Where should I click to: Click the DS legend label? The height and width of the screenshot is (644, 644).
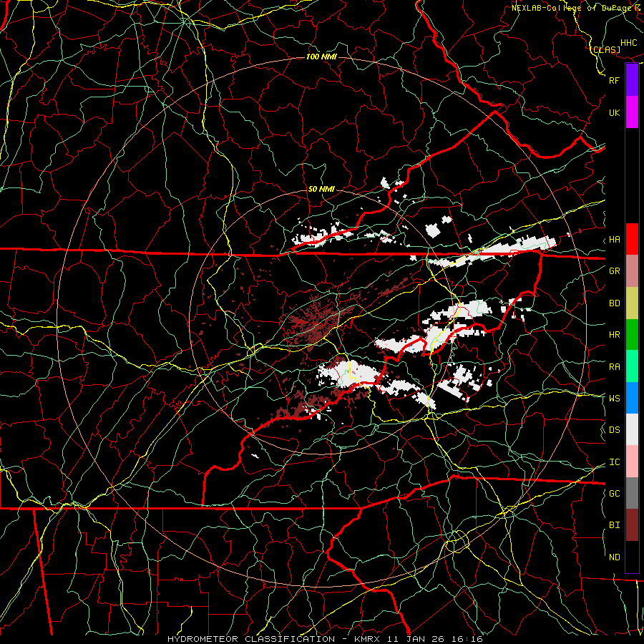pyautogui.click(x=615, y=430)
